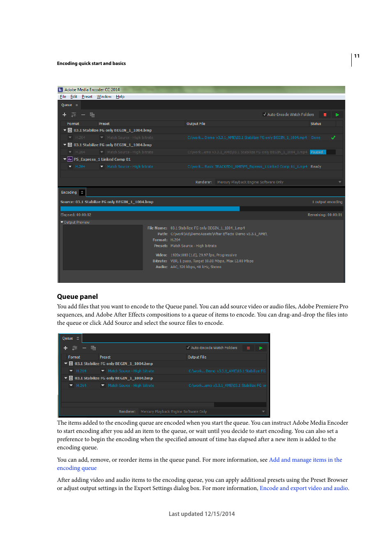Click the Preset column header in the Queue-only figure
Viewport: 392px width, 555px height.
pos(105,357)
